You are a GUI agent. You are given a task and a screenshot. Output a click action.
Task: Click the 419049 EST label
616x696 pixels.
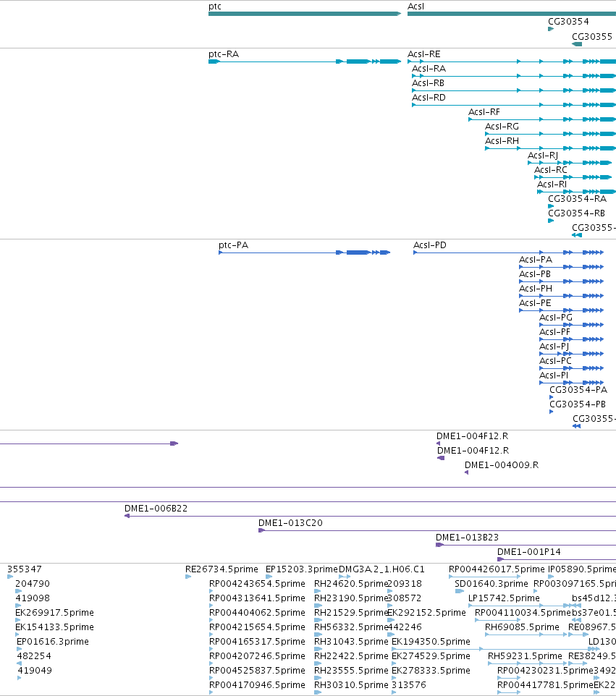pos(35,670)
